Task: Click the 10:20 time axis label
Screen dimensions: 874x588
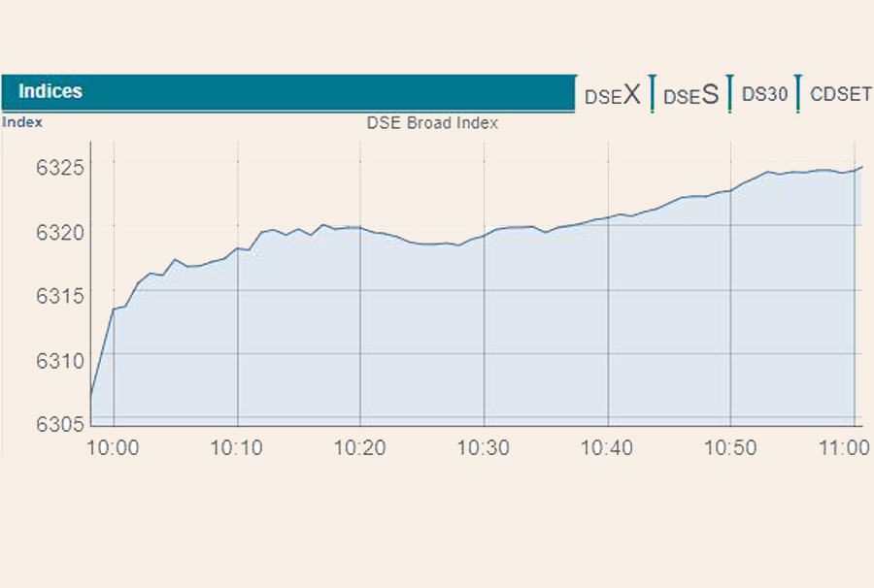Action: 361,447
